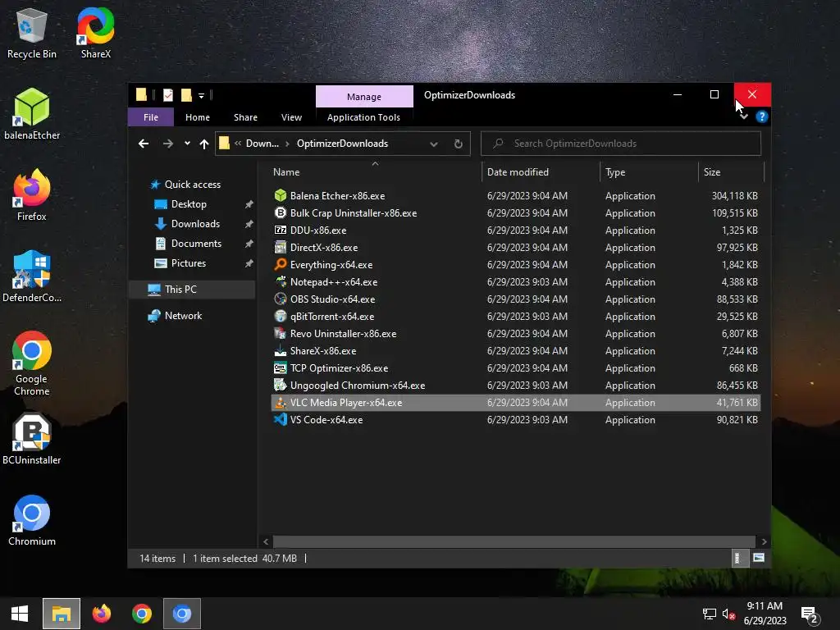Go back to previous folder
840x630 pixels.
144,144
